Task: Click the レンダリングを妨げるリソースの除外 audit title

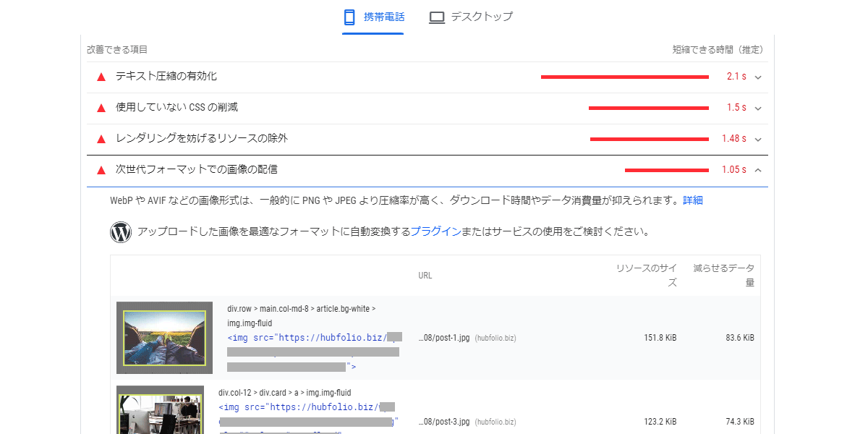Action: tap(202, 138)
